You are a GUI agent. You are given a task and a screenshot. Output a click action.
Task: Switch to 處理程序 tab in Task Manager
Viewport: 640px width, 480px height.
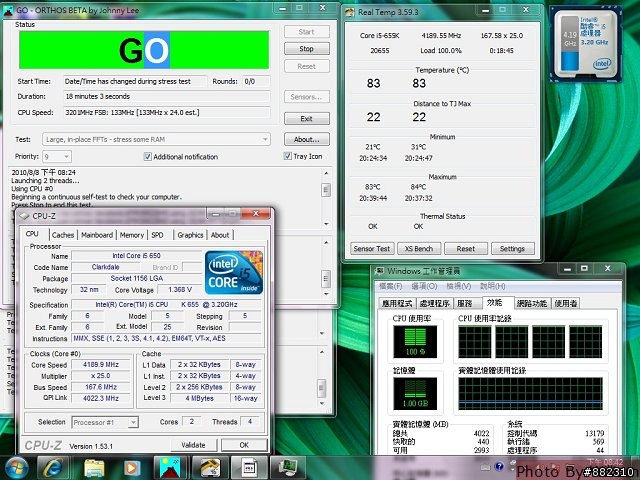(434, 303)
